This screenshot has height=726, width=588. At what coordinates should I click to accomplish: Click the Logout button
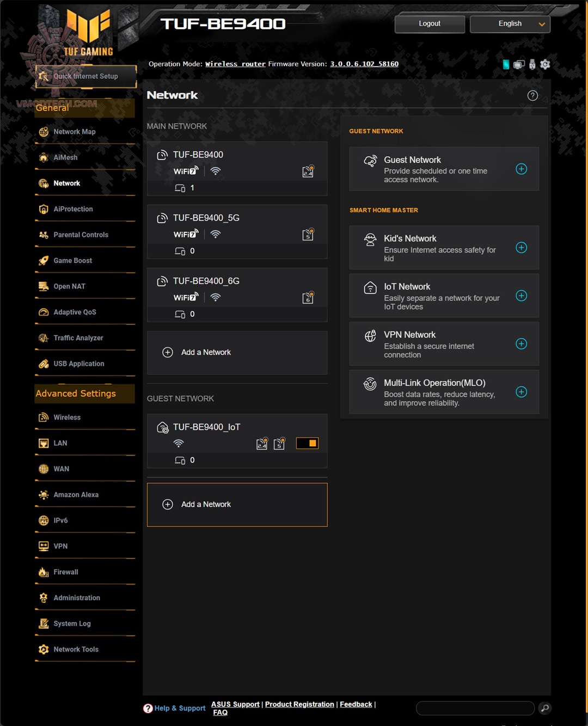(430, 24)
